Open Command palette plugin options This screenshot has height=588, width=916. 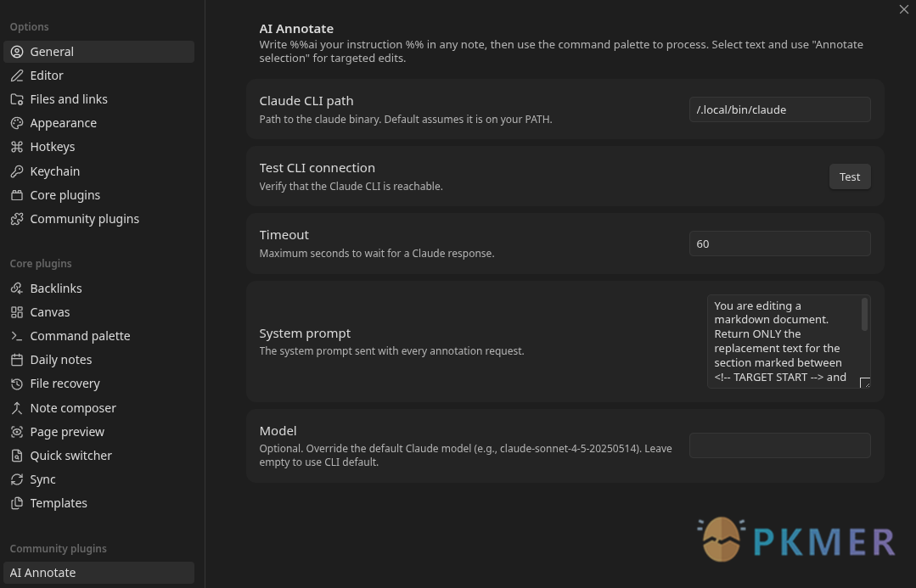[98, 336]
